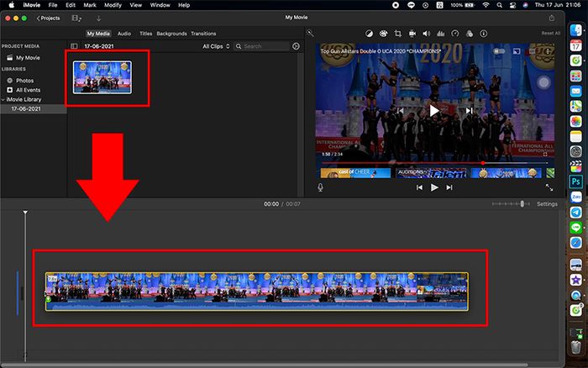Open the Help menu
Image resolution: width=588 pixels, height=368 pixels.
tap(184, 5)
